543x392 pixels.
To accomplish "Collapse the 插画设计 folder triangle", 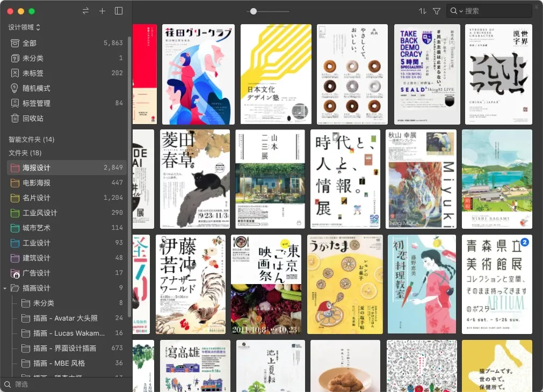I will [x=5, y=288].
